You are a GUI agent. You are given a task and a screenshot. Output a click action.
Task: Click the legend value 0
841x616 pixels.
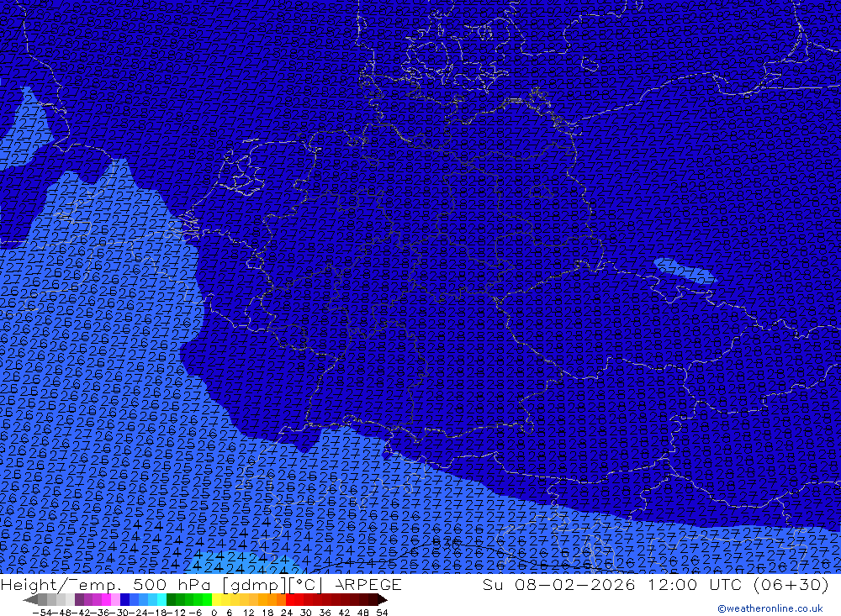[214, 613]
